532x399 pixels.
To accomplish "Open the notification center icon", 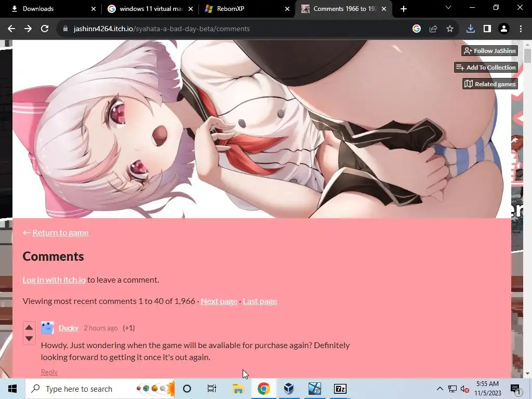I will [x=516, y=389].
